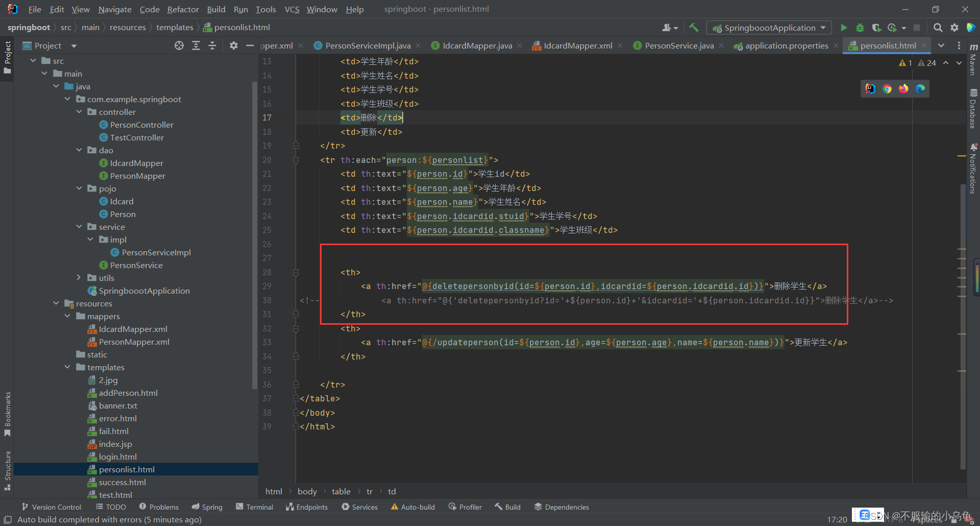Viewport: 980px width, 526px height.
Task: Hide the Project tool window
Action: (250, 45)
